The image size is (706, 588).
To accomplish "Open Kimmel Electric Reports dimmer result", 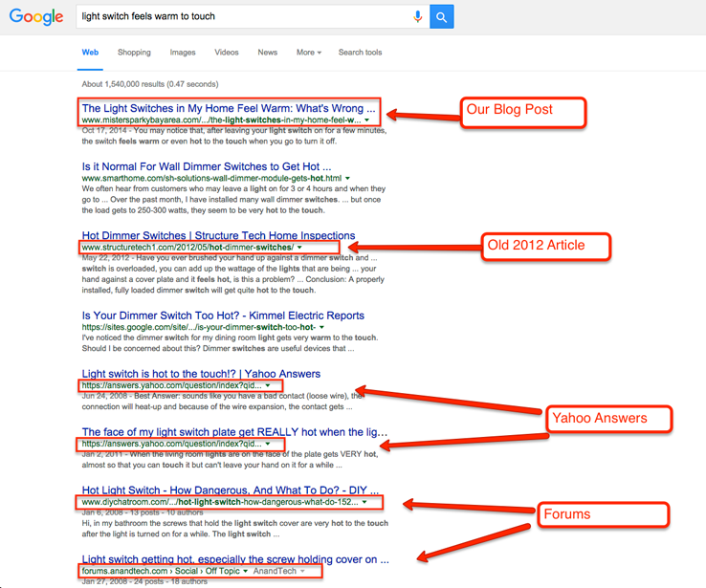I will [x=223, y=316].
